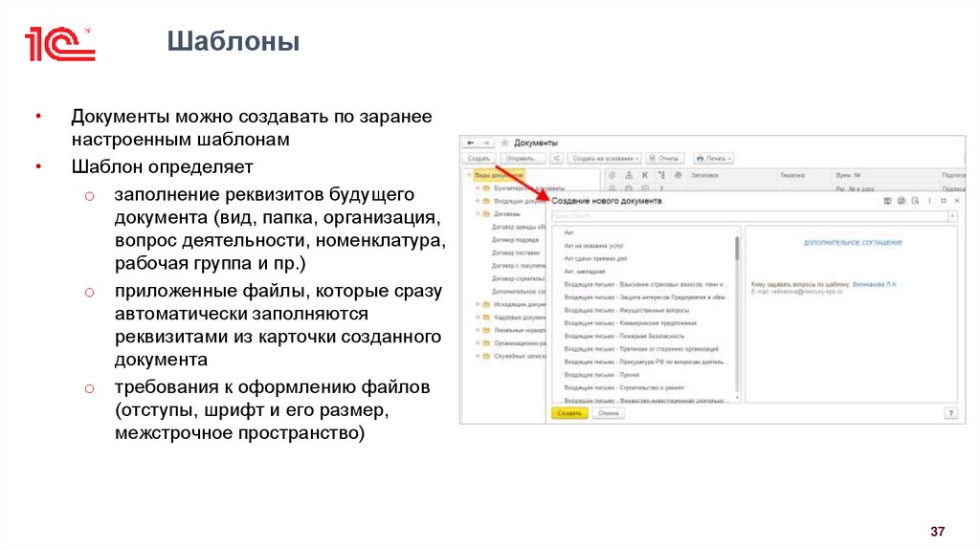Open the Печать dropdown menu
This screenshot has height=549, width=980.
[x=712, y=159]
